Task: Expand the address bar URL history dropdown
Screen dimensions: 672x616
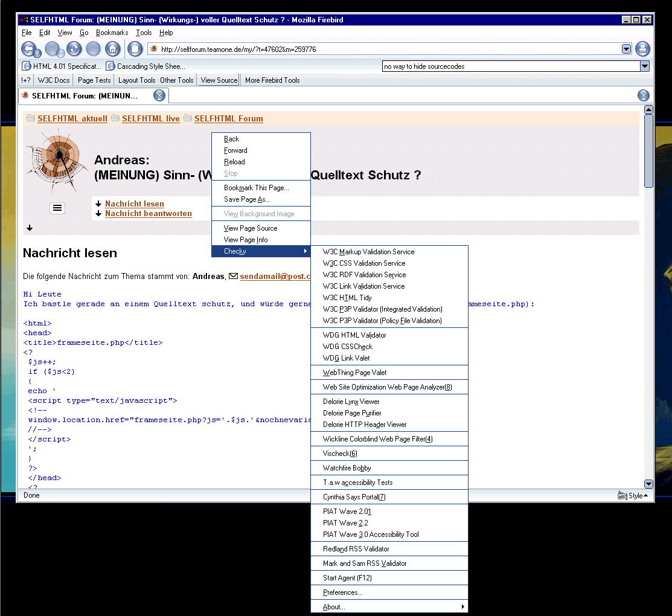Action: tap(626, 49)
